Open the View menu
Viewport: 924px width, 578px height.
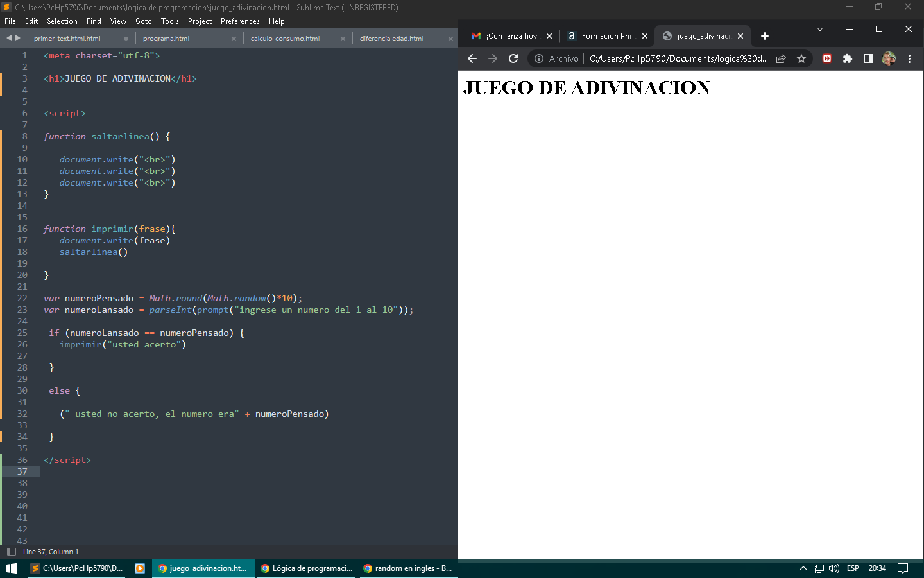pyautogui.click(x=118, y=21)
